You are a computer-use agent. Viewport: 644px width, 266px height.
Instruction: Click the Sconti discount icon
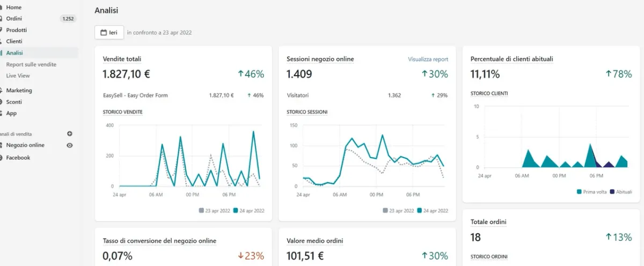[1, 102]
